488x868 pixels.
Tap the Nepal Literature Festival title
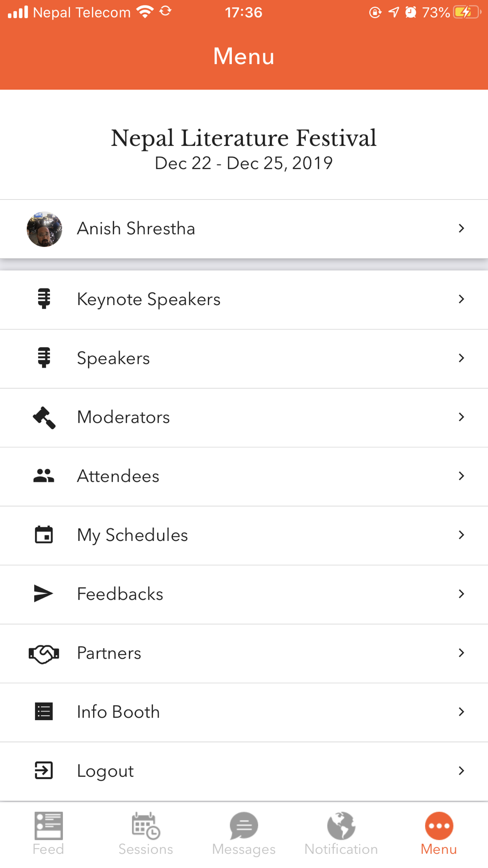pos(244,138)
